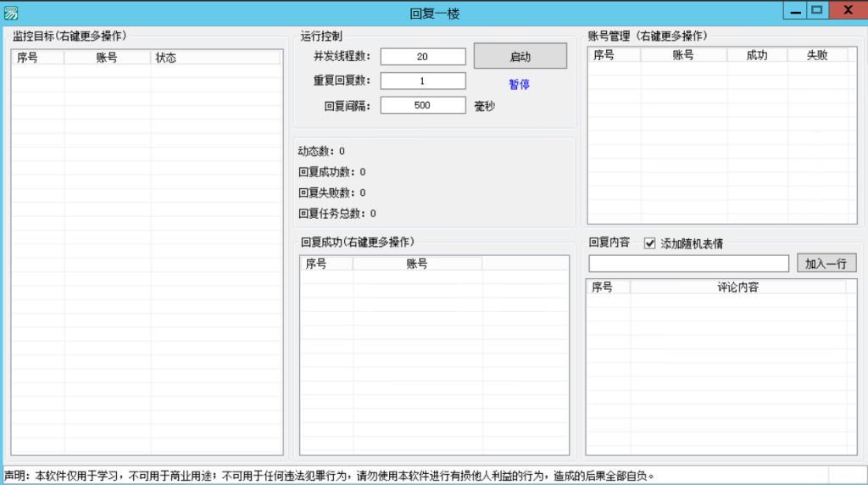The height and width of the screenshot is (485, 868).
Task: Click the 回复间隔 input field
Action: (423, 106)
